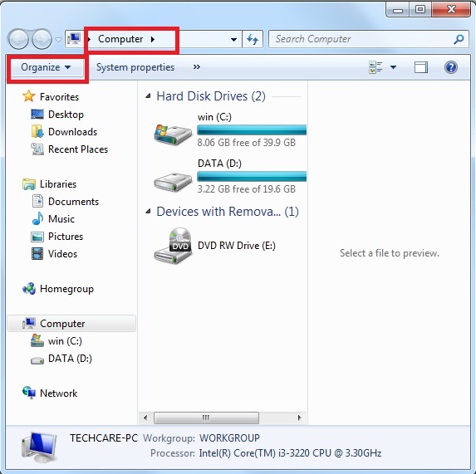Toggle the preview pane icon
Screen dimensions: 476x474
421,67
